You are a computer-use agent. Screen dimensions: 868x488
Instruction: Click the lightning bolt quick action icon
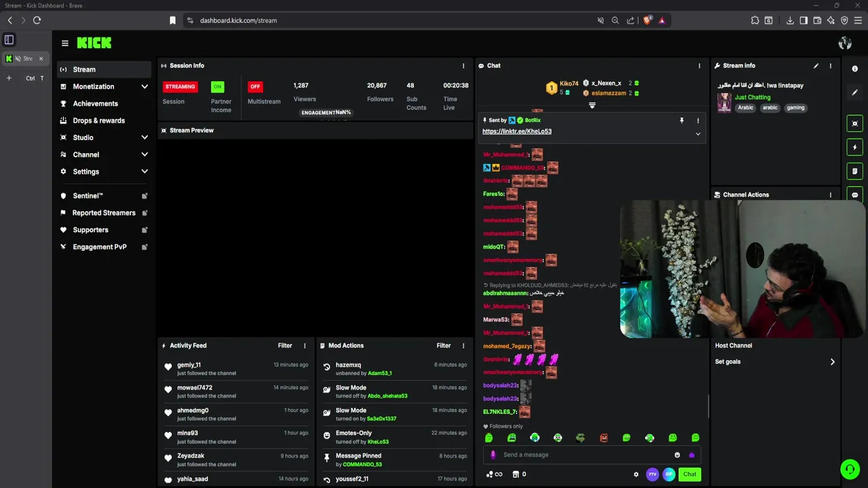(x=854, y=147)
